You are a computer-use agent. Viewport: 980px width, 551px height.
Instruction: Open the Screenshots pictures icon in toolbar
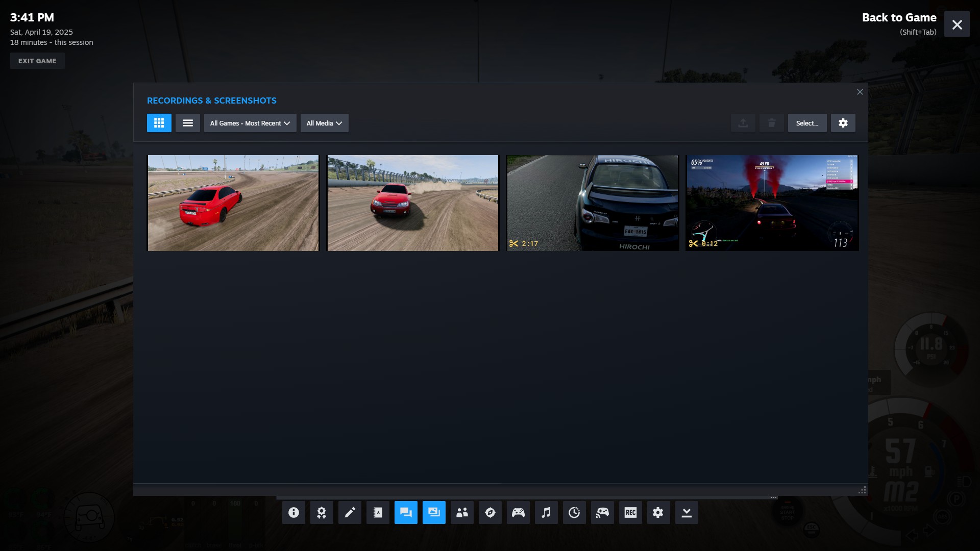434,512
